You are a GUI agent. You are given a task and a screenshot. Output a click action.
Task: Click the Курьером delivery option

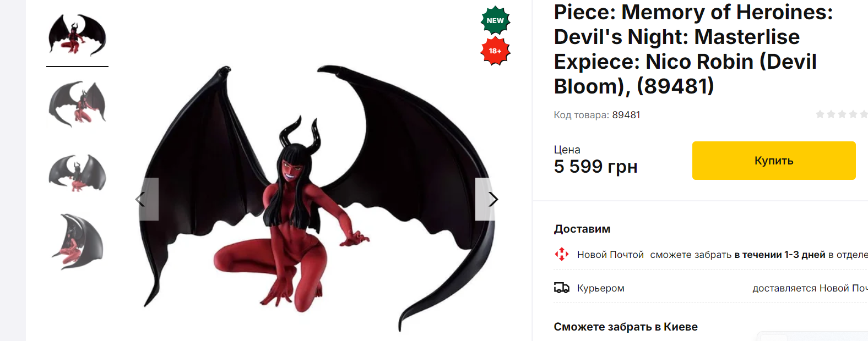(x=600, y=288)
